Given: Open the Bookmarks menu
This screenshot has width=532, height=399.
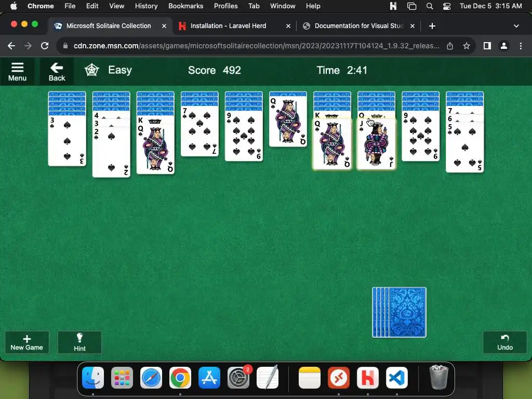Looking at the screenshot, I should [186, 6].
